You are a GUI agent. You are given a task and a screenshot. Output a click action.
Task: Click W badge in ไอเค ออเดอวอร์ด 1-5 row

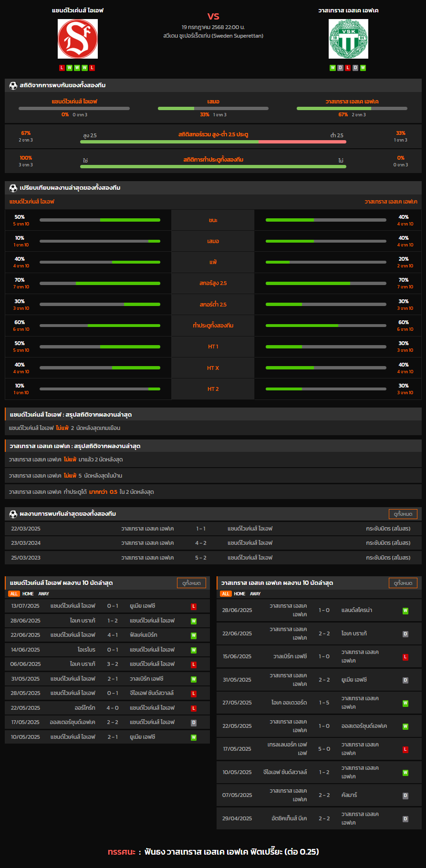(405, 703)
